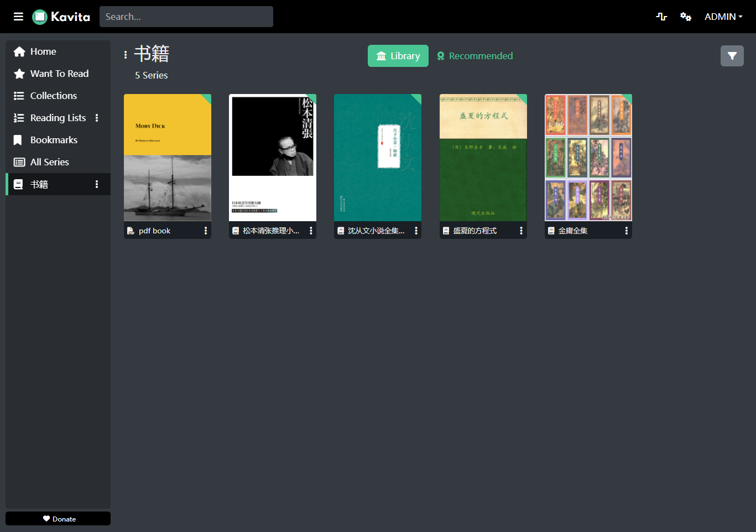Switch to the Recommended tab
Viewport: 756px width, 532px height.
coord(475,56)
